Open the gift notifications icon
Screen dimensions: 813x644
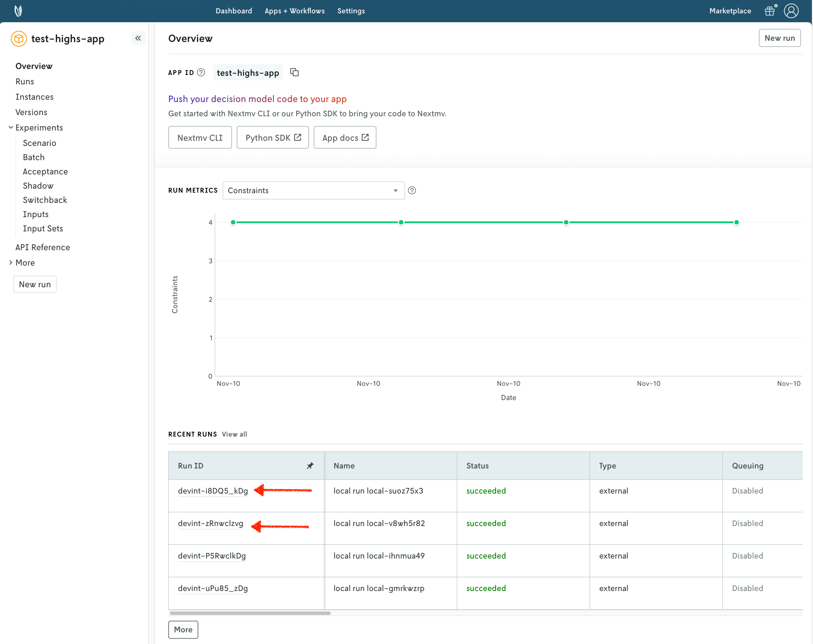(x=769, y=11)
